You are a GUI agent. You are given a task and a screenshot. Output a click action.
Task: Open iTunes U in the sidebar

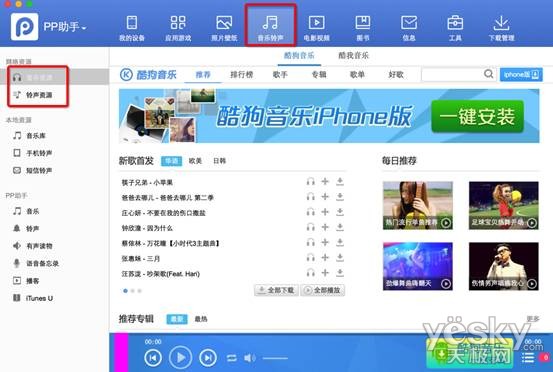[x=39, y=298]
